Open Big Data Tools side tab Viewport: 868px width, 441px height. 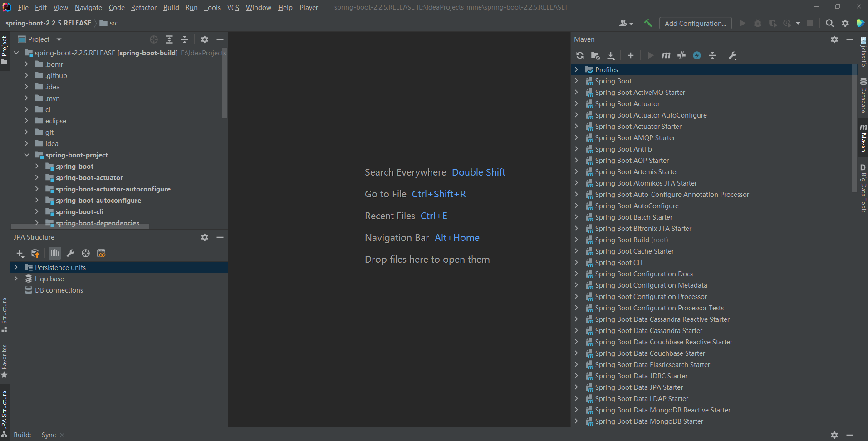tap(863, 188)
